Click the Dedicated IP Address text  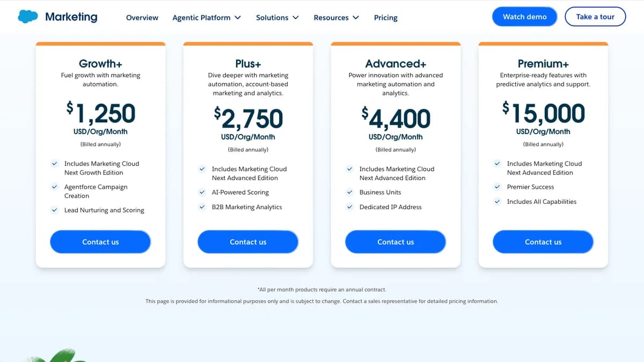pyautogui.click(x=391, y=207)
